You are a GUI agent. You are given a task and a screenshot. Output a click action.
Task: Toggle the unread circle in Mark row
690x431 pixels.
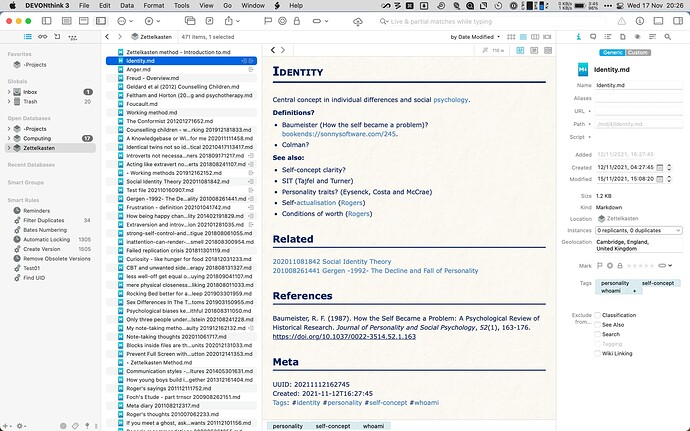coord(610,265)
